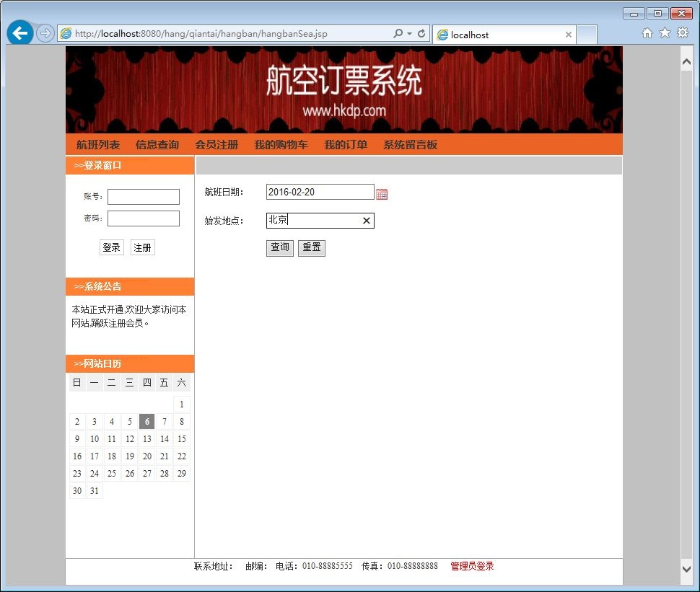Screen dimensions: 700x592
Task: Click the 登录窗口 panel header
Action: [130, 166]
